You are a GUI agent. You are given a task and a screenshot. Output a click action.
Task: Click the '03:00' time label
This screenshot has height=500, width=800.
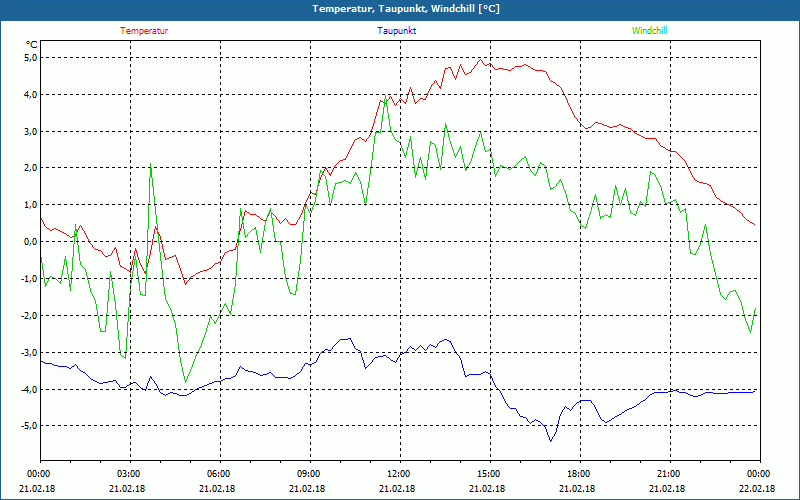tap(128, 474)
